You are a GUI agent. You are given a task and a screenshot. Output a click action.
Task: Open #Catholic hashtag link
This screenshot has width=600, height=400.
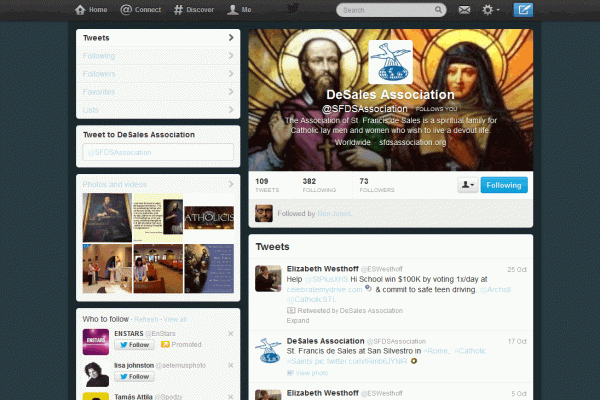tap(470, 351)
